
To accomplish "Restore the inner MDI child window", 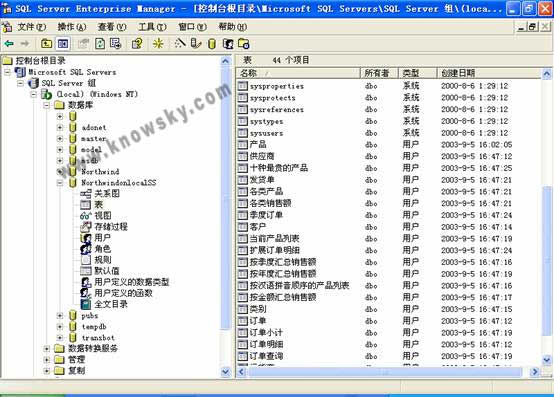I will point(532,26).
